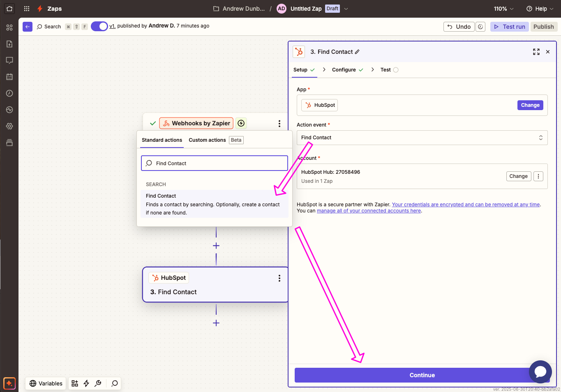Open the HubSpot step three-dot menu

(279, 278)
